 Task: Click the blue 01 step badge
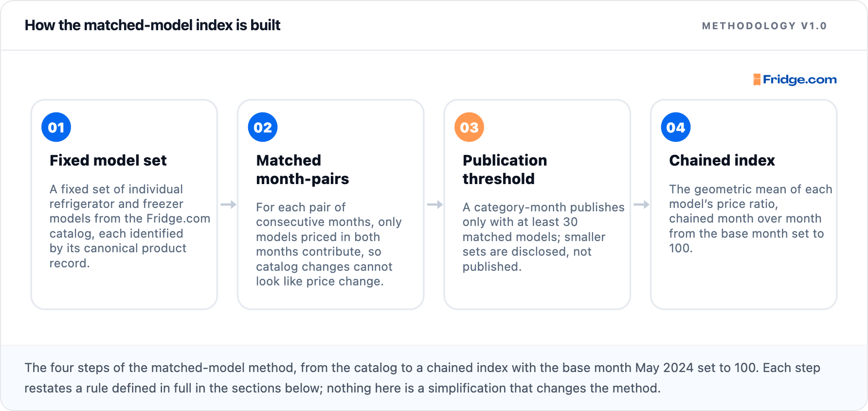coord(56,127)
